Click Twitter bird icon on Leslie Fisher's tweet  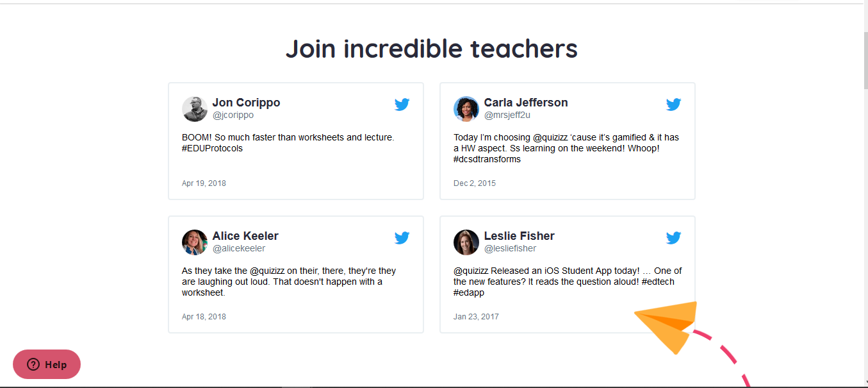673,238
